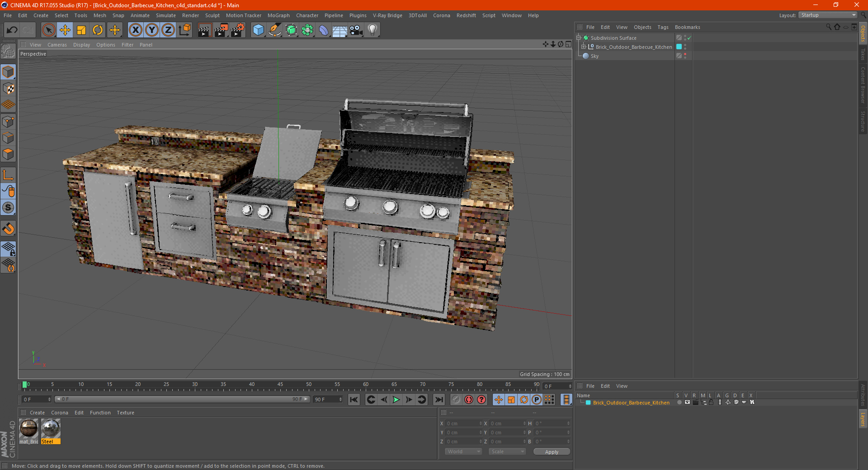Toggle Sky object visibility dots
The image size is (868, 470).
pyautogui.click(x=685, y=56)
